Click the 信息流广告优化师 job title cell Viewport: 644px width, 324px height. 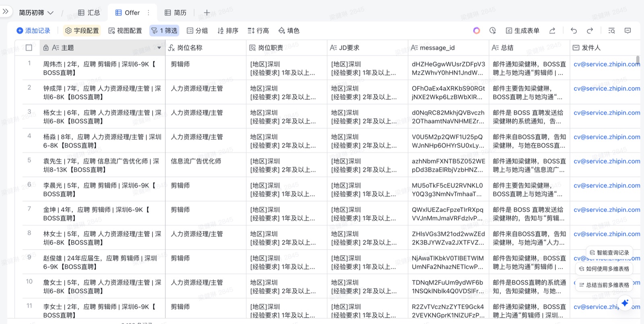(x=206, y=165)
